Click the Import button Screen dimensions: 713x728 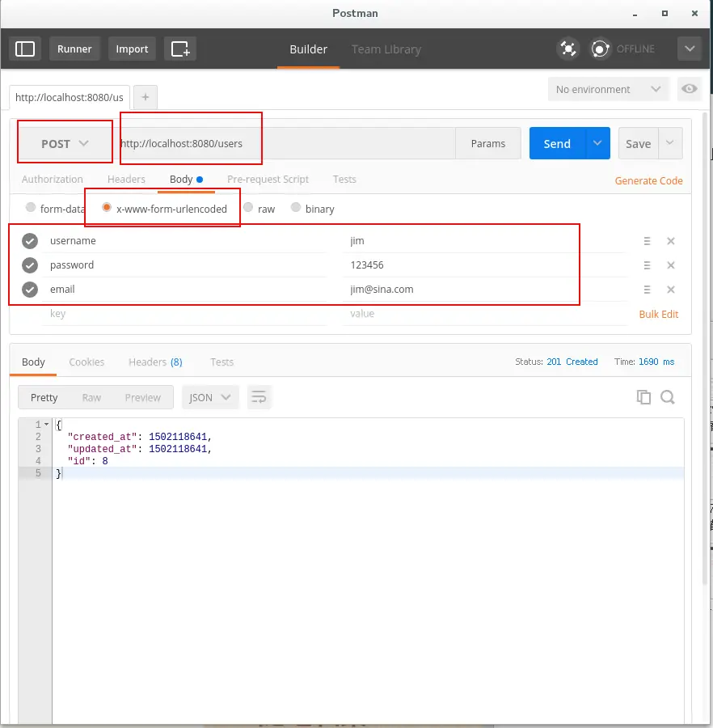(x=132, y=49)
